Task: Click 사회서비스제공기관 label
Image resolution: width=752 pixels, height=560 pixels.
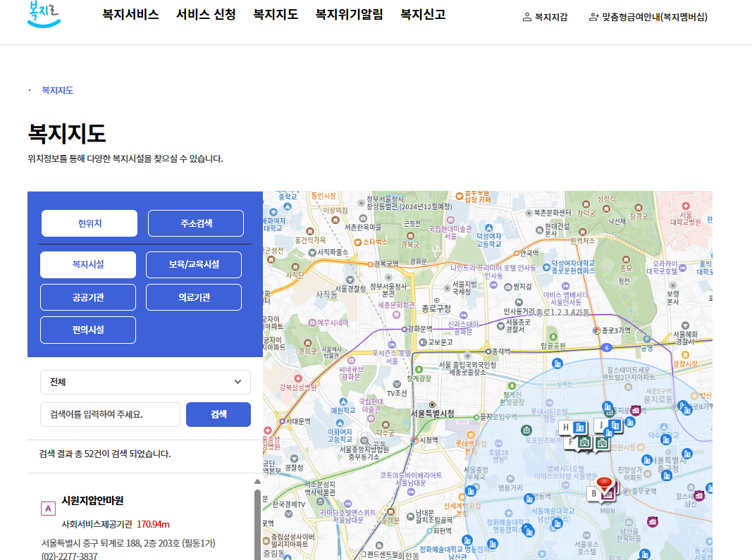Action: [x=97, y=525]
